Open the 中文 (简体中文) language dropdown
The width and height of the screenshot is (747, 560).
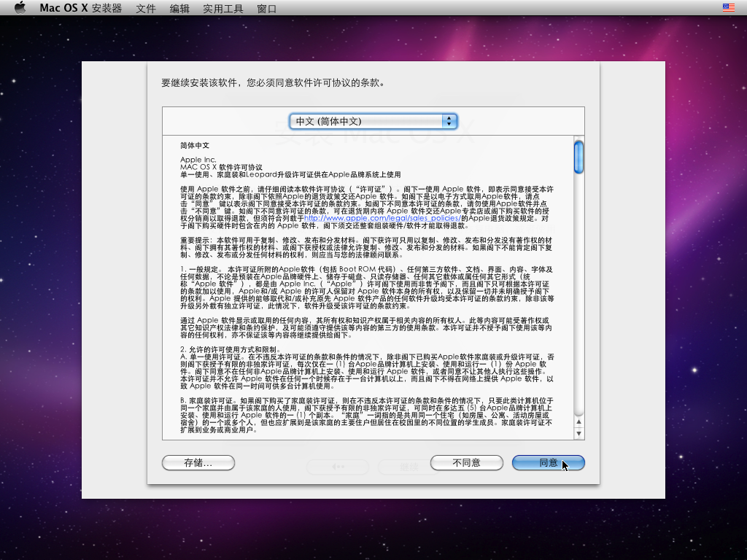[373, 122]
